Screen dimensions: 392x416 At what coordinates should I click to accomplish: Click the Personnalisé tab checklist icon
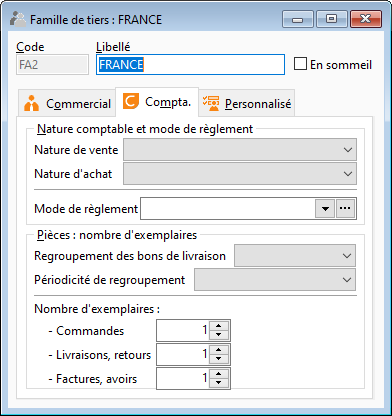211,103
